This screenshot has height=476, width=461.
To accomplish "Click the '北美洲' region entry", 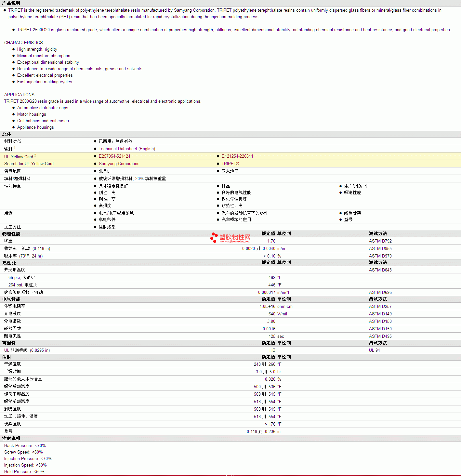I will [x=105, y=171].
